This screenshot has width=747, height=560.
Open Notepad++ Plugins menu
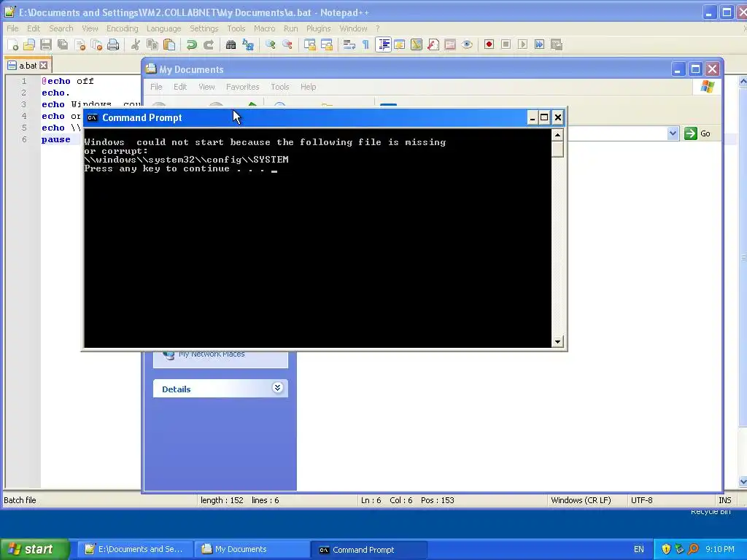(318, 28)
